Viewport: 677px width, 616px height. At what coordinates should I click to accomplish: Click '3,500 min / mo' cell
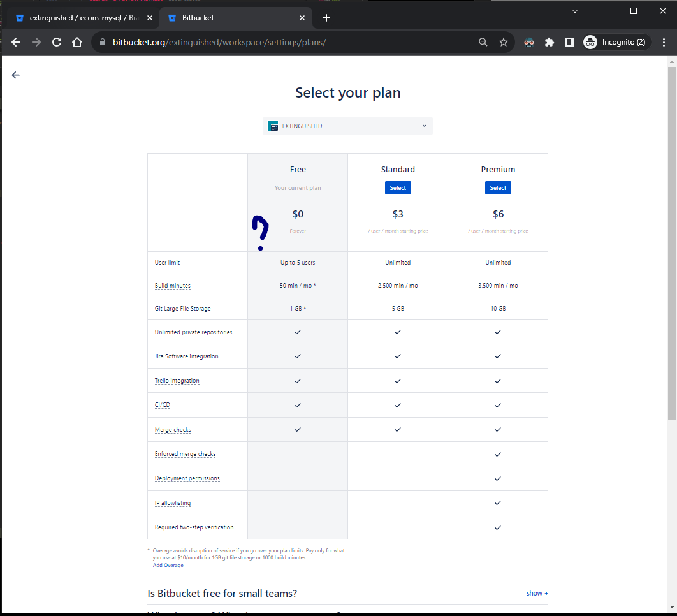pyautogui.click(x=498, y=286)
